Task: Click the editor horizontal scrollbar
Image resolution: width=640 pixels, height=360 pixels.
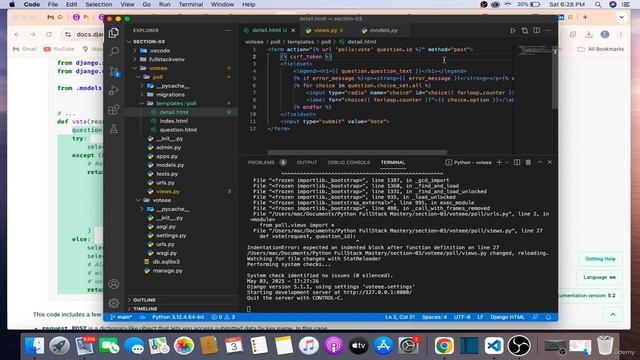Action: click(x=357, y=153)
